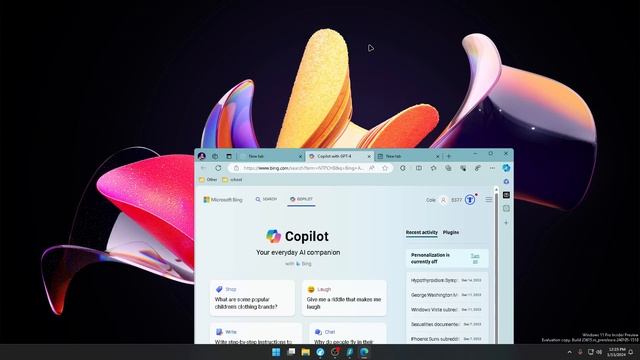This screenshot has height=360, width=640.
Task: Open the Bing hamburger menu
Action: pyautogui.click(x=489, y=200)
